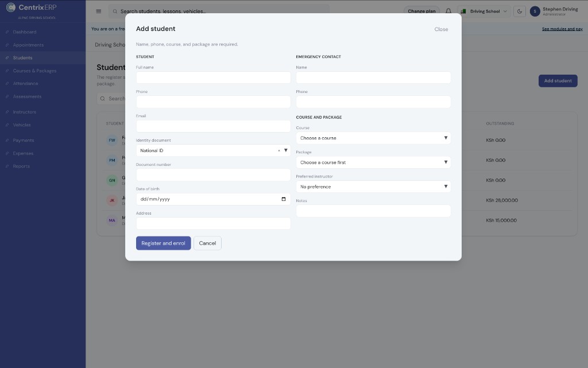
Task: Open Appointments in the sidebar
Action: pyautogui.click(x=28, y=45)
